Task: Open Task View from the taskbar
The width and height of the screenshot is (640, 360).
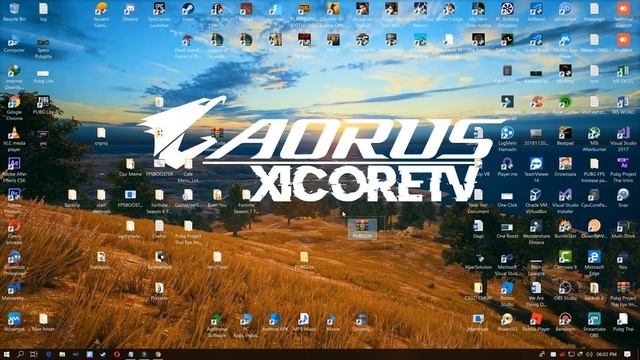Action: click(34, 354)
